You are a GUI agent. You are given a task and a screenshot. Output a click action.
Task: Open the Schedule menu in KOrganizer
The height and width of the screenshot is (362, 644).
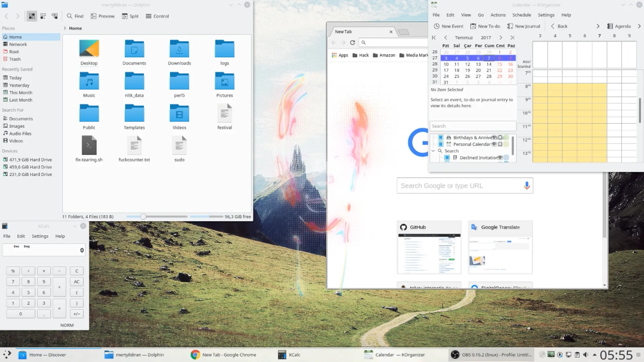coord(521,15)
